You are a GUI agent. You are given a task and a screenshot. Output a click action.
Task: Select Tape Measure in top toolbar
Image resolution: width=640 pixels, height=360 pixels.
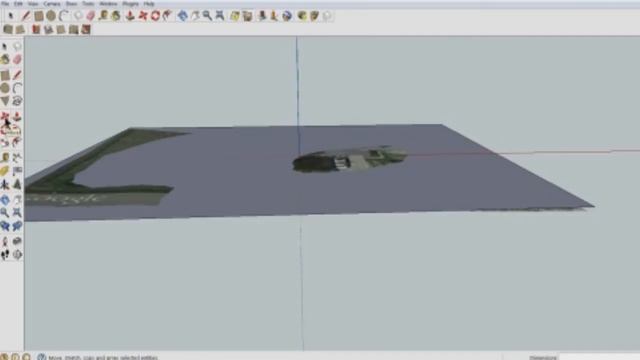click(104, 16)
